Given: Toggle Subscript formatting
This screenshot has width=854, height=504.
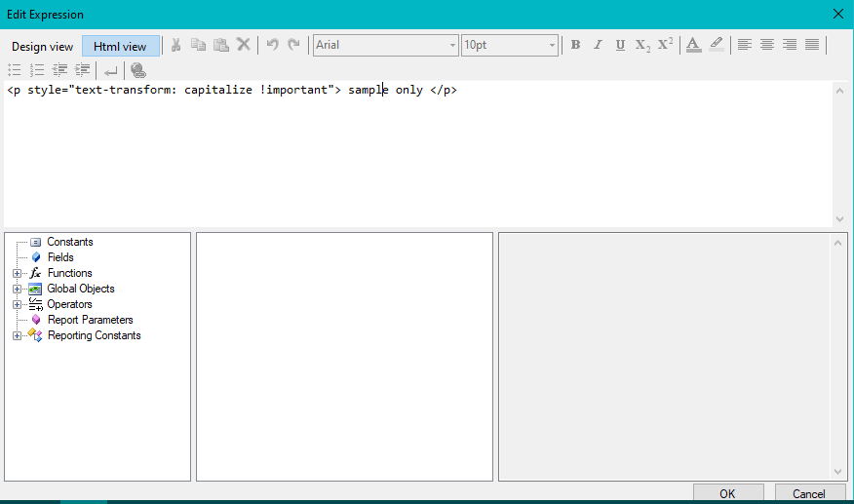Looking at the screenshot, I should pos(642,45).
